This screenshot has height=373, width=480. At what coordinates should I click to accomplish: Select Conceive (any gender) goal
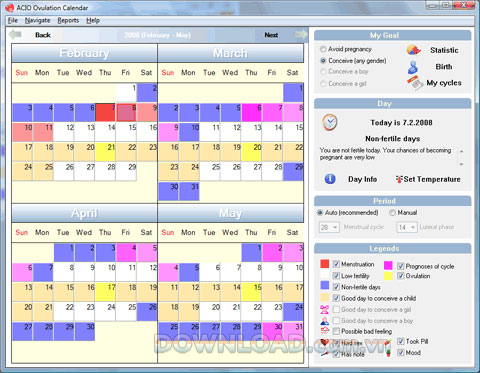coord(323,61)
